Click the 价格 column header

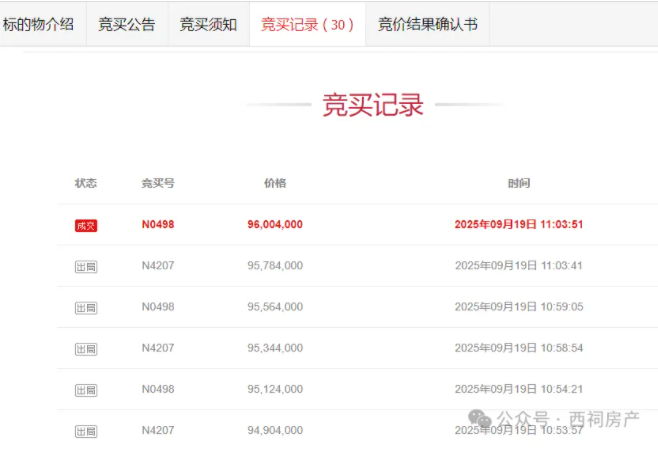[x=275, y=183]
